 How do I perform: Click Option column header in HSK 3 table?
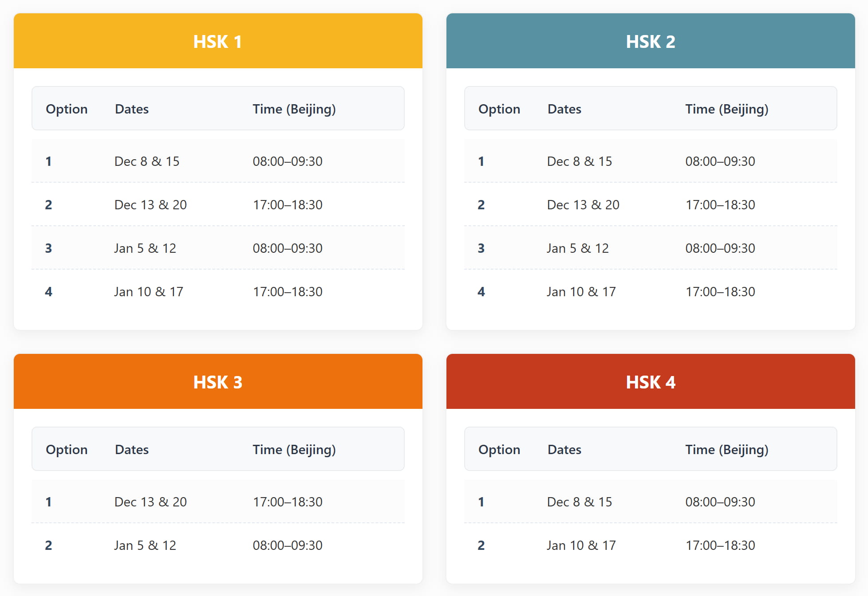[67, 449]
